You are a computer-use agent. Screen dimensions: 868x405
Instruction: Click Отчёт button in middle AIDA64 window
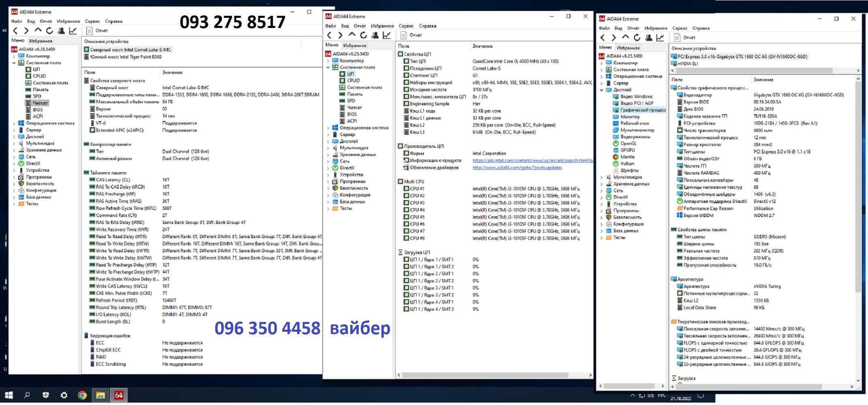(x=411, y=35)
